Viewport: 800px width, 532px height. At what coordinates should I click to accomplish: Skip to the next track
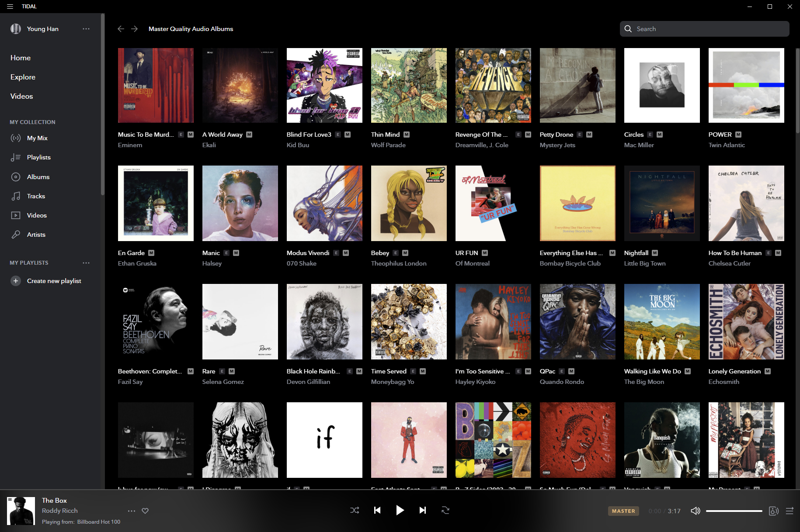[x=422, y=510]
